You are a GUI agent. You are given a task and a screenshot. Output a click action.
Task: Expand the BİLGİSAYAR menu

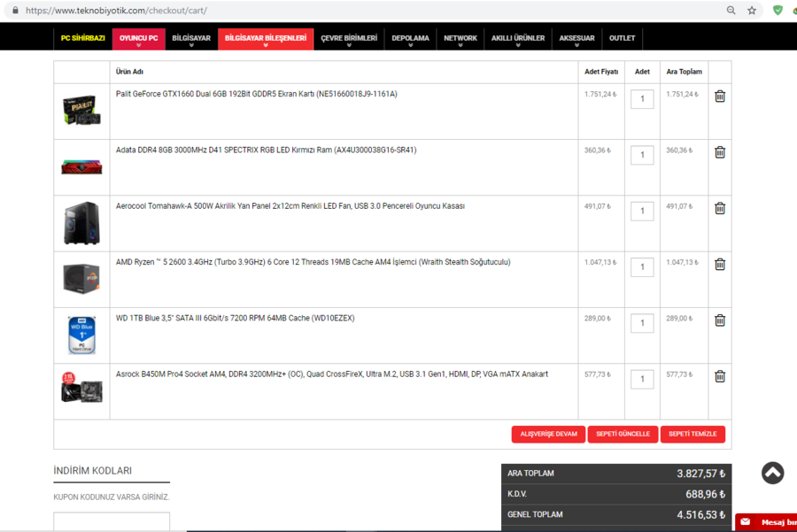coord(191,39)
